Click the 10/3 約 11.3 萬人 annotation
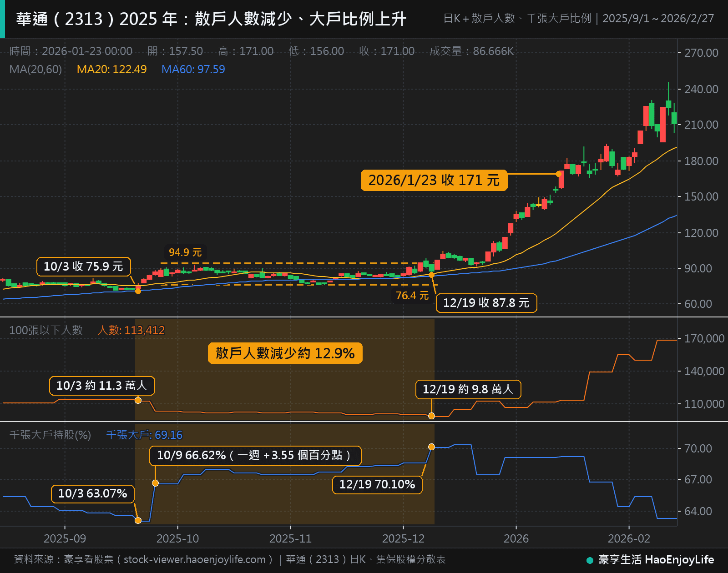Viewport: 728px width, 573px height. pyautogui.click(x=102, y=386)
